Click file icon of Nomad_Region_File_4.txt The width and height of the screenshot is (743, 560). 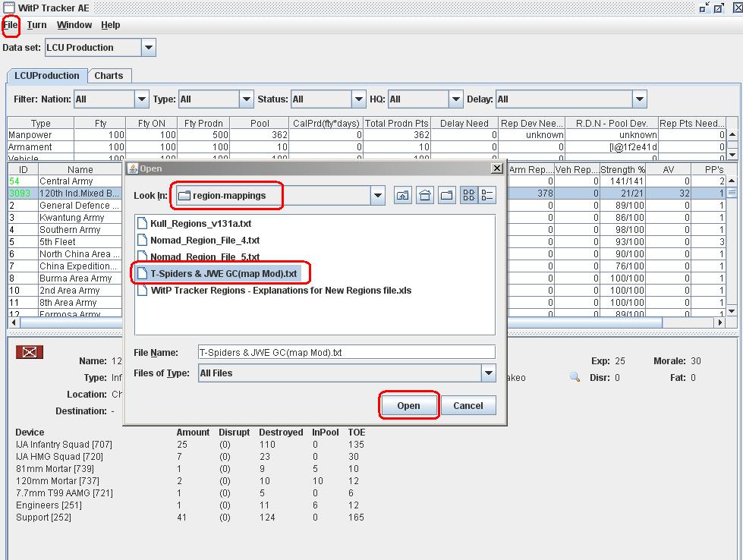click(x=142, y=241)
